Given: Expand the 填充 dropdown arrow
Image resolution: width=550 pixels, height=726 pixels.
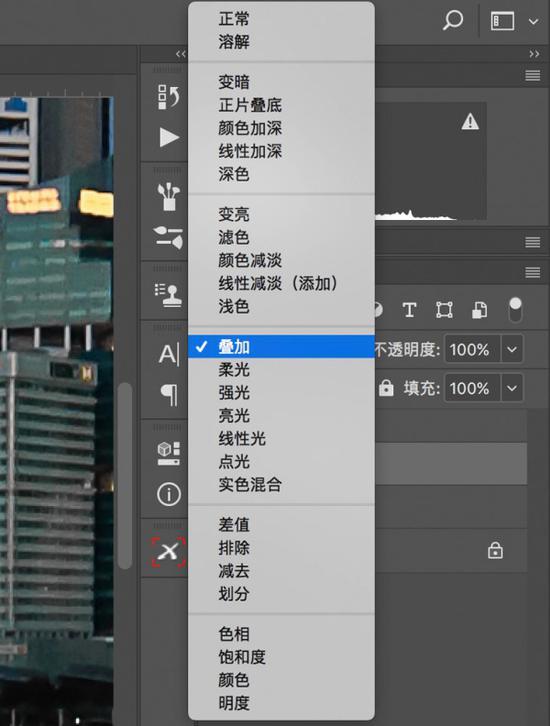Looking at the screenshot, I should pos(512,388).
